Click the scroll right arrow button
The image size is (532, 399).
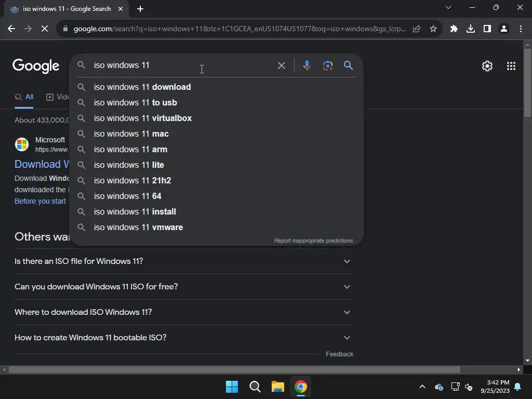click(519, 369)
